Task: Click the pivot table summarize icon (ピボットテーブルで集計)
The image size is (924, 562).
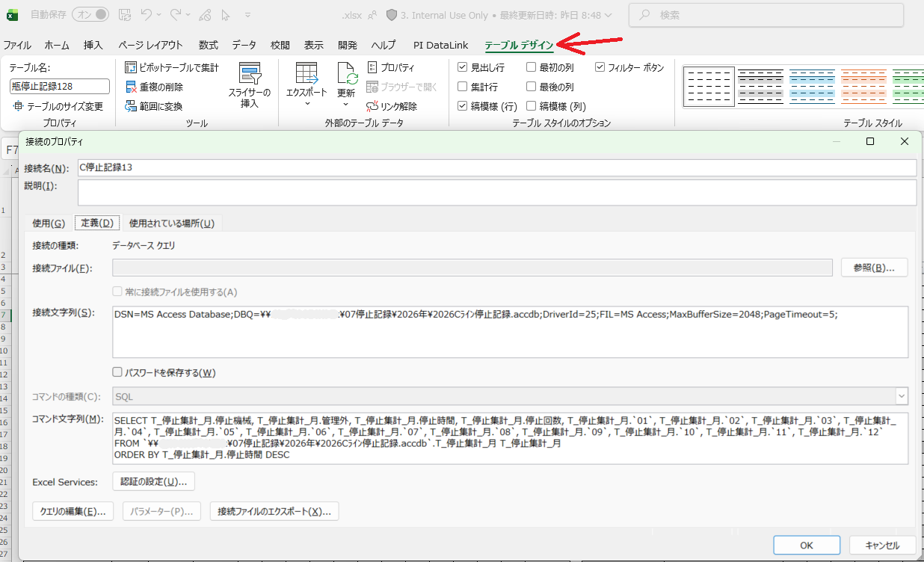Action: click(x=131, y=67)
